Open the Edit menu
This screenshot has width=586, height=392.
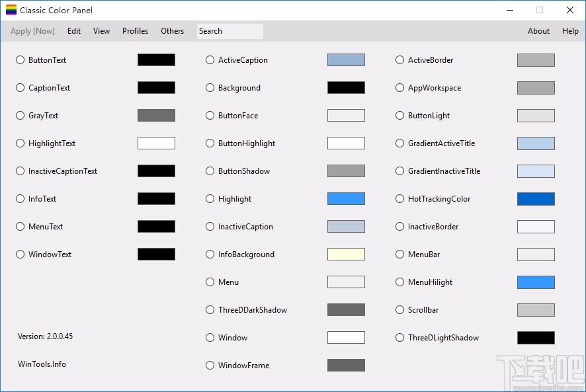click(x=74, y=31)
